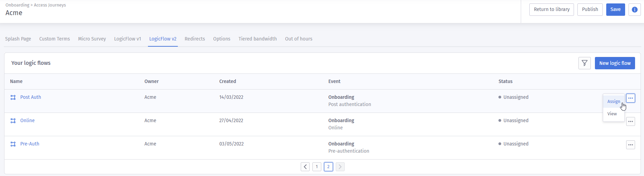Switch to the Splash Page tab
The image size is (644, 176).
pos(18,39)
